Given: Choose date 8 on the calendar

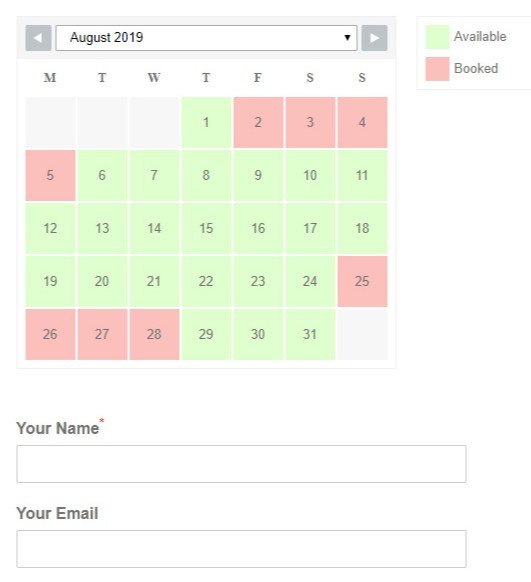Looking at the screenshot, I should pyautogui.click(x=206, y=176).
